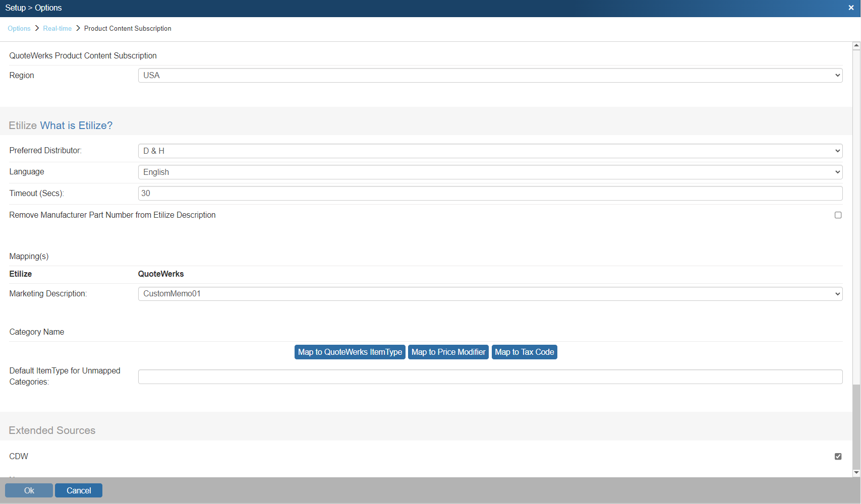This screenshot has width=861, height=504.
Task: Open the 'What is Etilize?' link
Action: click(x=76, y=125)
